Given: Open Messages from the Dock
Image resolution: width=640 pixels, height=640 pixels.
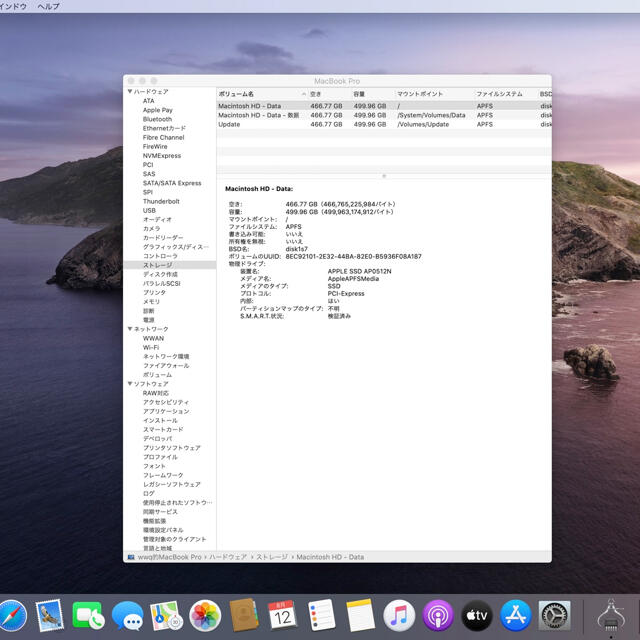Looking at the screenshot, I should [x=127, y=616].
